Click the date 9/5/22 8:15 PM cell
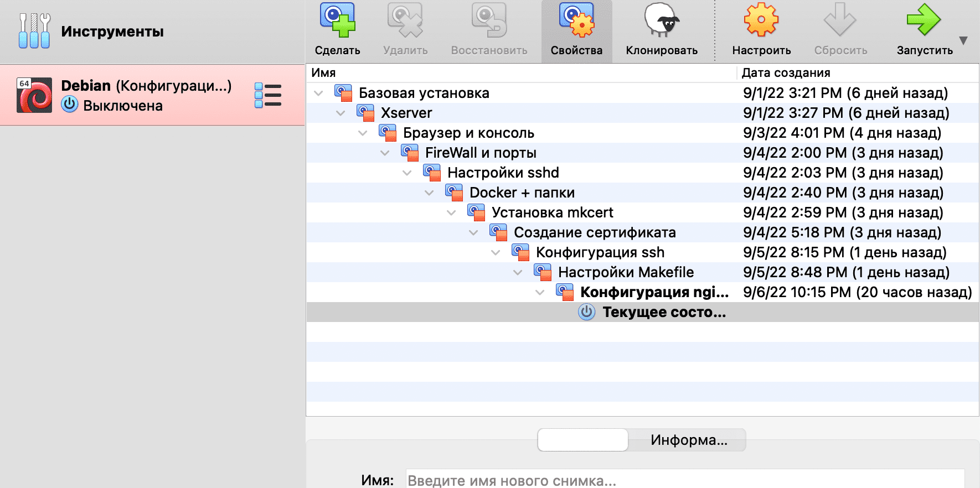Image resolution: width=980 pixels, height=488 pixels. [845, 252]
